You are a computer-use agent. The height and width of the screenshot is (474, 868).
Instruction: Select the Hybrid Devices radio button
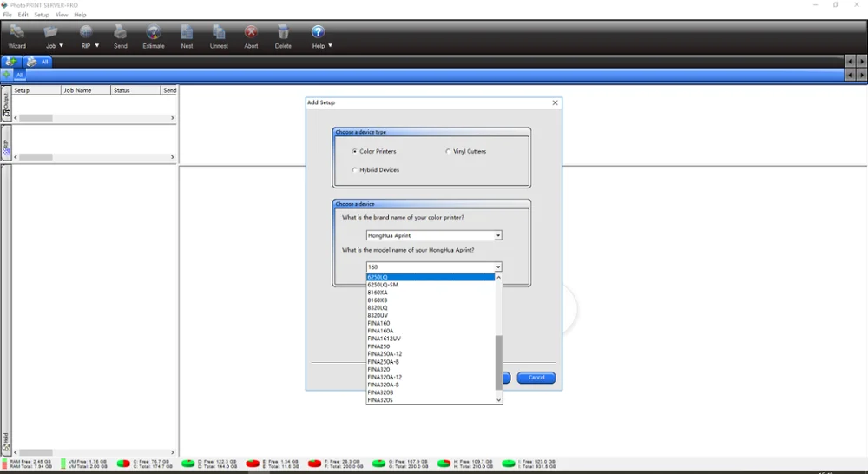tap(354, 170)
